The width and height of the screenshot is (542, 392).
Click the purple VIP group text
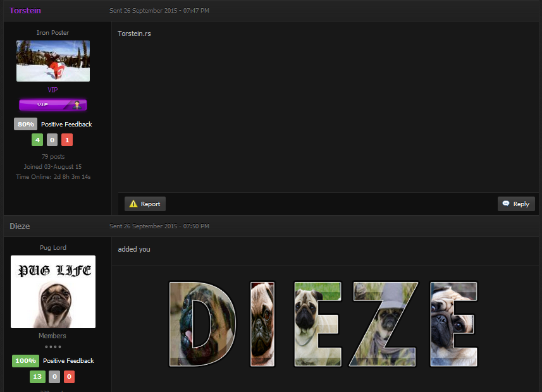(x=52, y=90)
